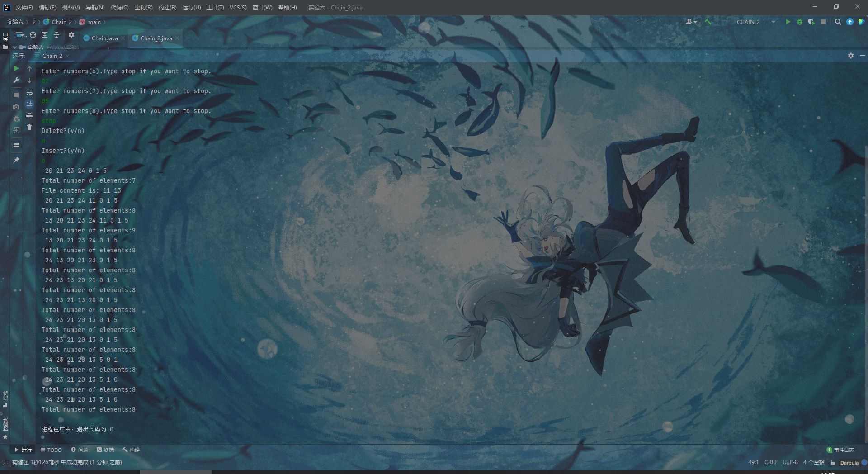Take a thread dump with the camera icon
This screenshot has width=868, height=474.
coord(16,107)
